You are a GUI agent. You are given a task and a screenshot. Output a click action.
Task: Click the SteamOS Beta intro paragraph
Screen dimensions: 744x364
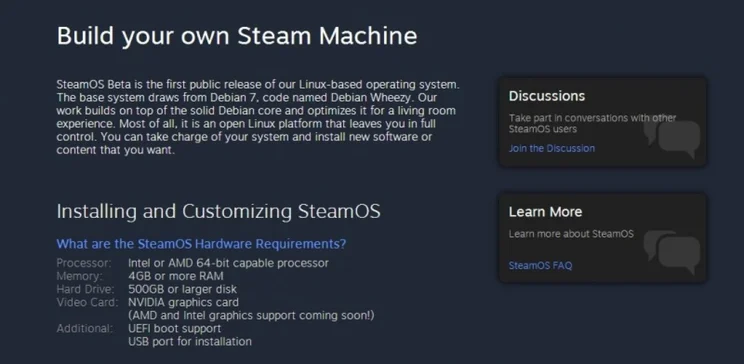pos(258,117)
